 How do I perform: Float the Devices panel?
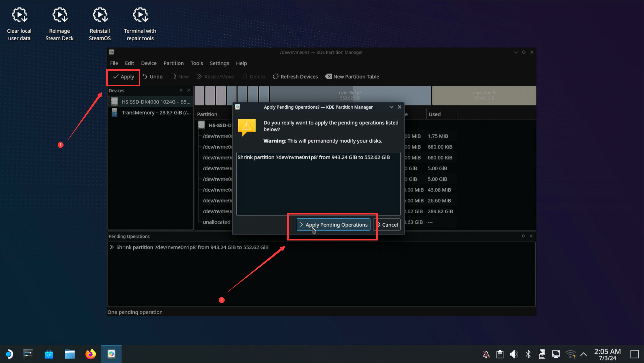181,90
